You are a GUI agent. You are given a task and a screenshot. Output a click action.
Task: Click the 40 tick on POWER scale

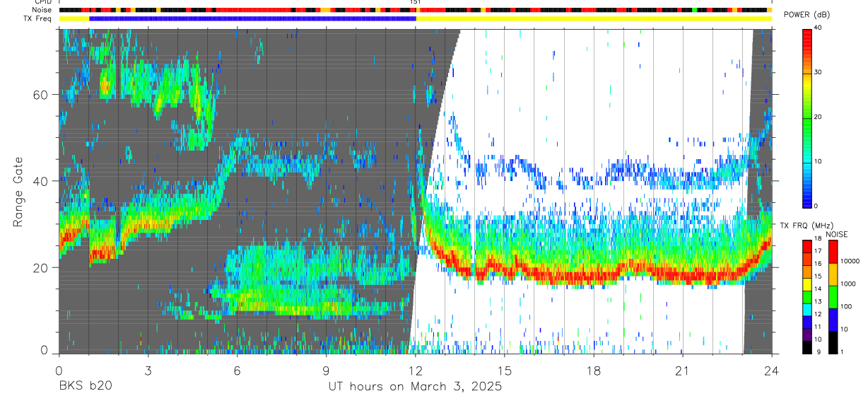(x=818, y=28)
